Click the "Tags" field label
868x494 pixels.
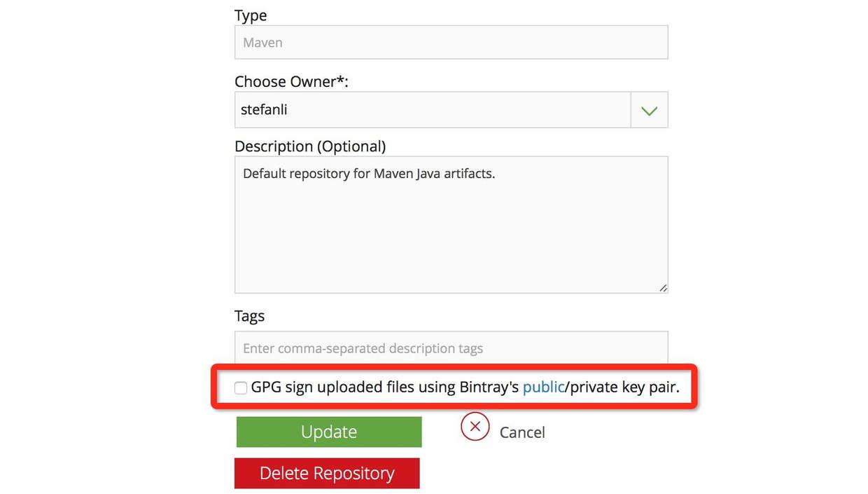[249, 316]
